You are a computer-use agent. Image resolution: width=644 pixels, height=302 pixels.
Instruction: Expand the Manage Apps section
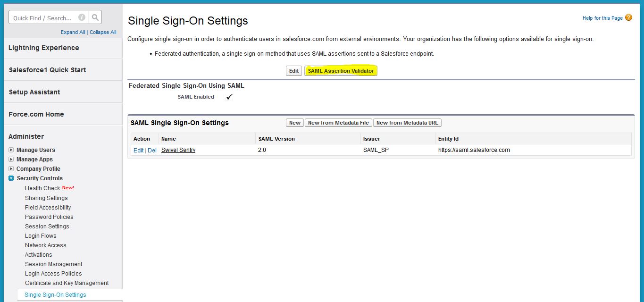coord(12,159)
